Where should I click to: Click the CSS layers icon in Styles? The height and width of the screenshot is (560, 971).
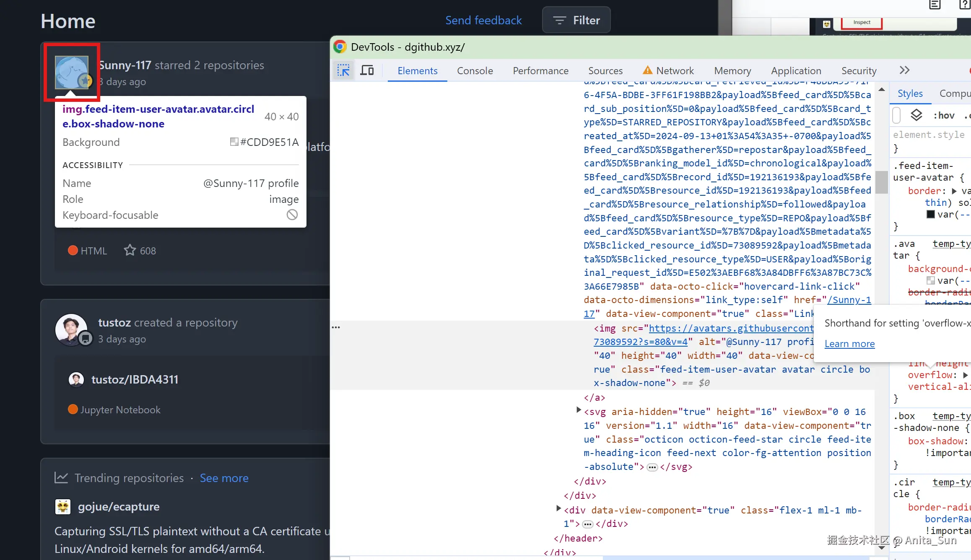916,115
